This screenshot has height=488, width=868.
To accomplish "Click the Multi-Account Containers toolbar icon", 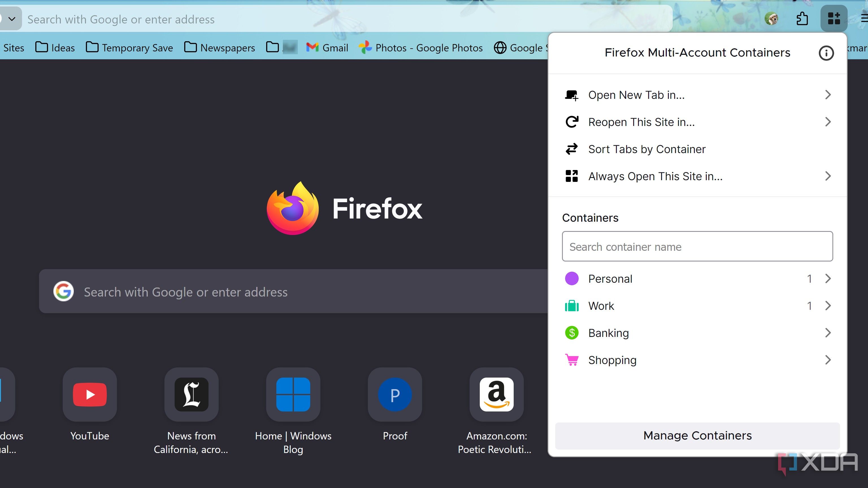I will tap(834, 19).
